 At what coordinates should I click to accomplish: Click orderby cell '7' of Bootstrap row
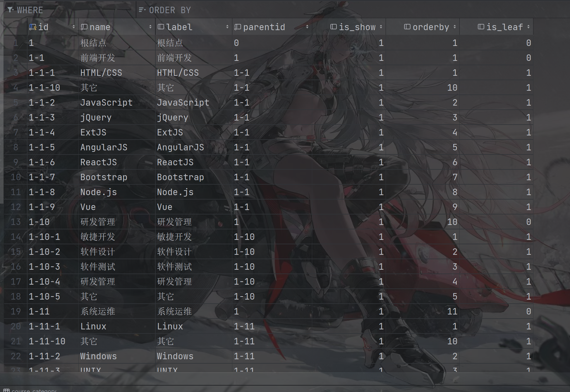[x=423, y=177]
